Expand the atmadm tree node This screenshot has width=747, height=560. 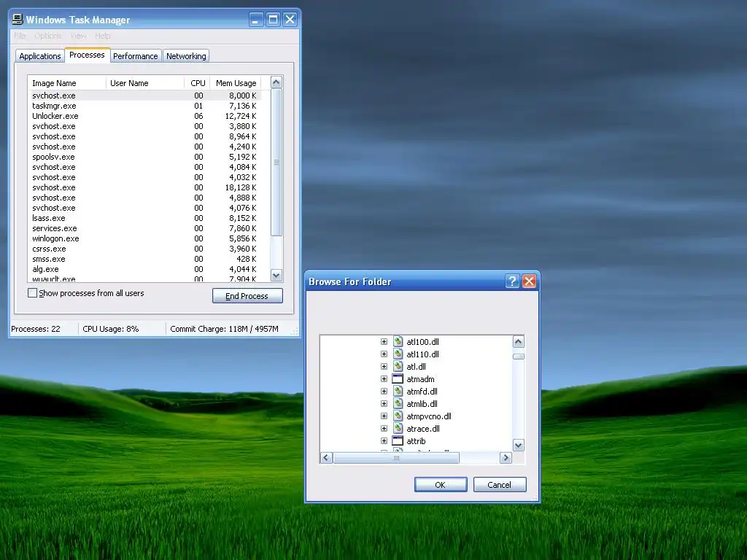(384, 378)
